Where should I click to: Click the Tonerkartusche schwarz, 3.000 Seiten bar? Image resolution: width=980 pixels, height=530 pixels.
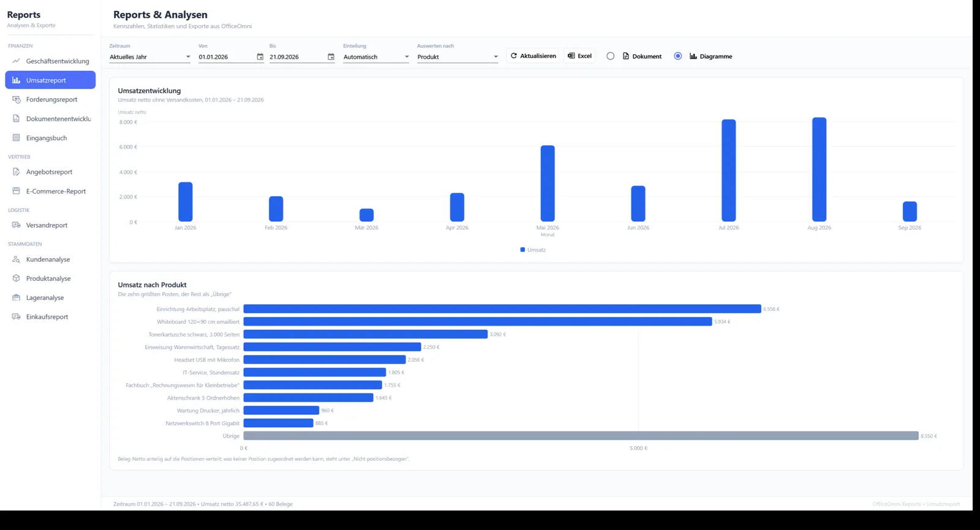pos(366,335)
